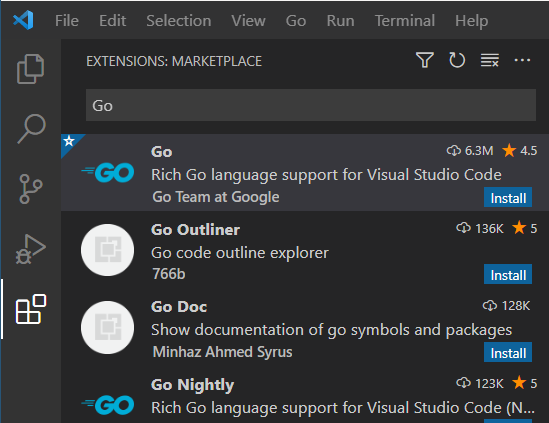Click publisher Go Team at Google
The width and height of the screenshot is (549, 423).
pyautogui.click(x=216, y=197)
